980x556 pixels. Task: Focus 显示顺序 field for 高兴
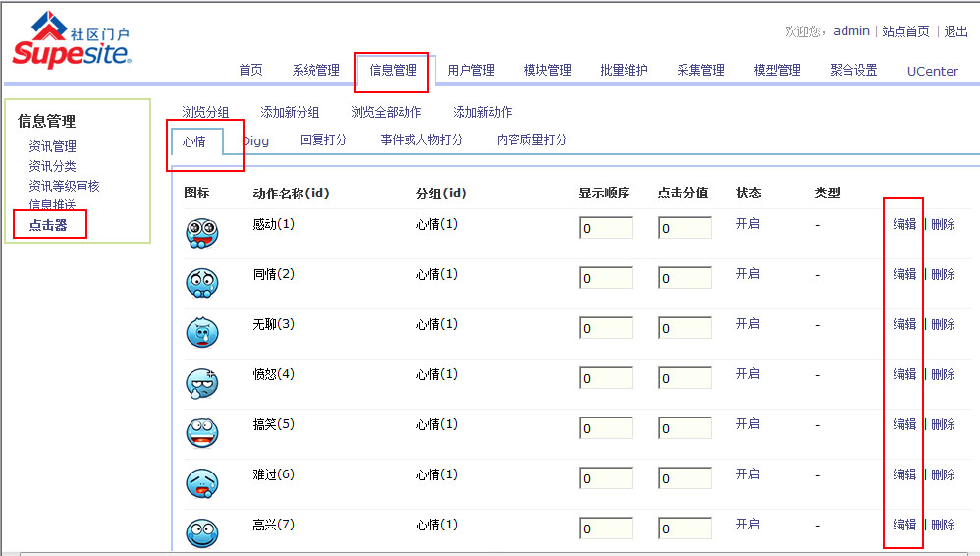[x=606, y=528]
